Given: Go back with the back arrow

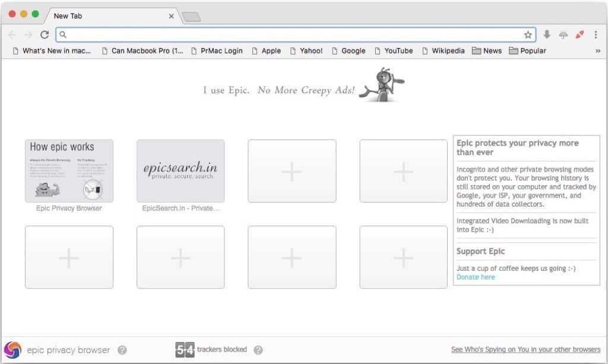Looking at the screenshot, I should pos(12,35).
